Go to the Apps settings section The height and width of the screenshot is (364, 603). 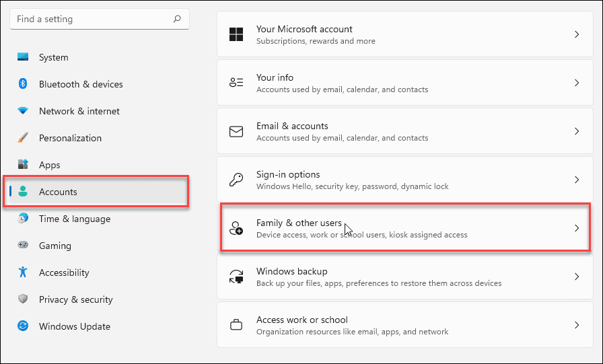click(49, 165)
